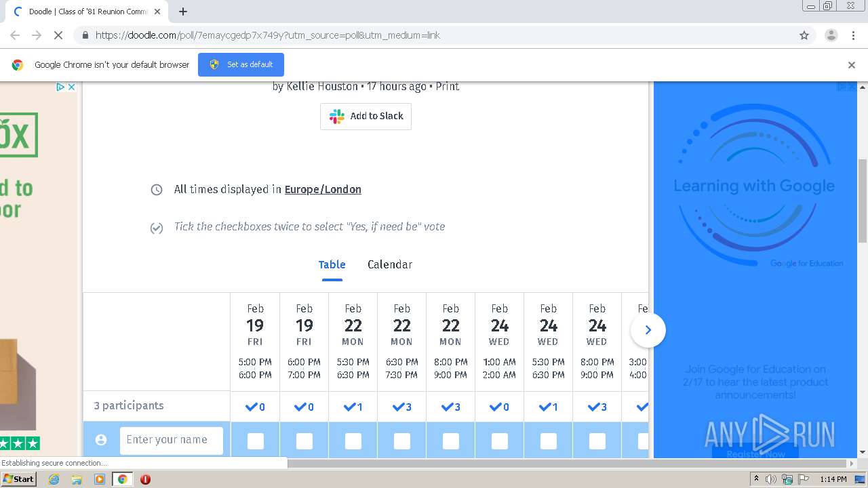This screenshot has width=868, height=488.
Task: Tick checkbox for Feb 22 6:30 PM
Action: (402, 441)
